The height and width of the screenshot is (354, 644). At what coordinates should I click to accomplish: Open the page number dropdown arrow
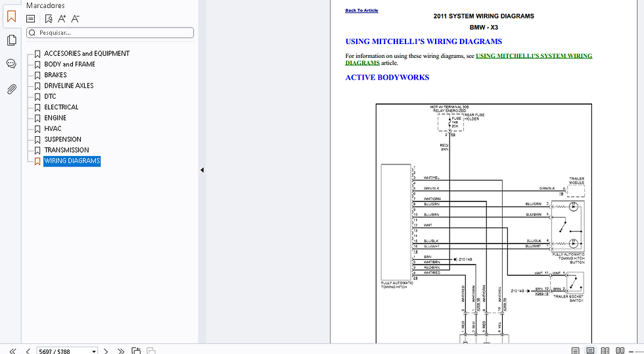pyautogui.click(x=94, y=351)
